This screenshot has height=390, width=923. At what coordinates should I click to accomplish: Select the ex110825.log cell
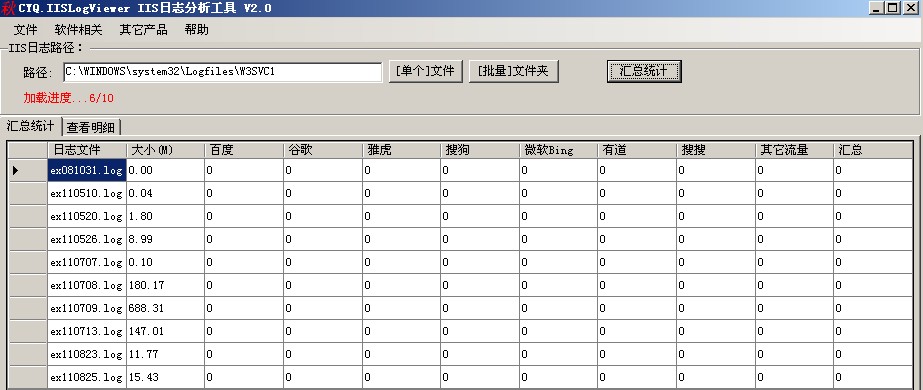click(87, 376)
